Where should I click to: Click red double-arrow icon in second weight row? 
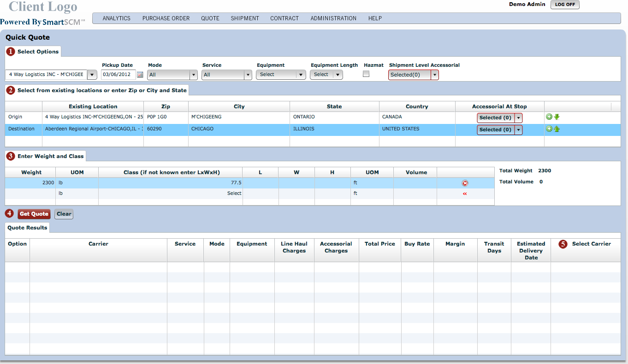465,194
